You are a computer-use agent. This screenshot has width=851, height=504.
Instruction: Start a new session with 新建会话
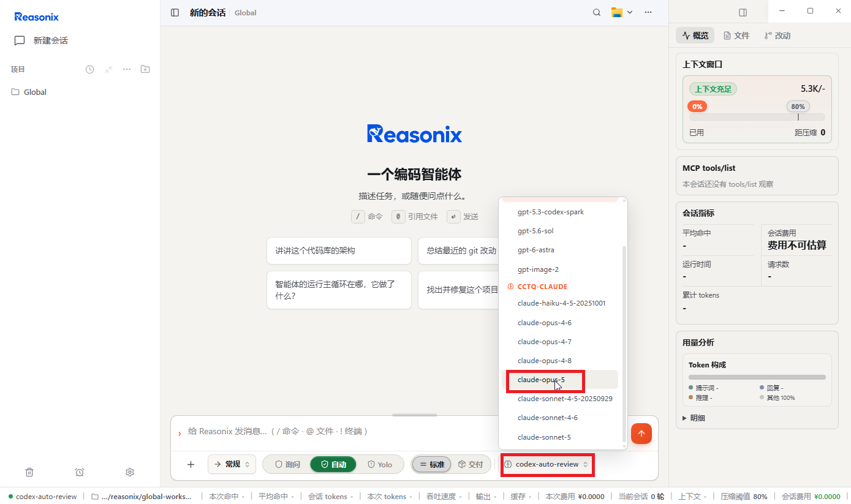41,40
